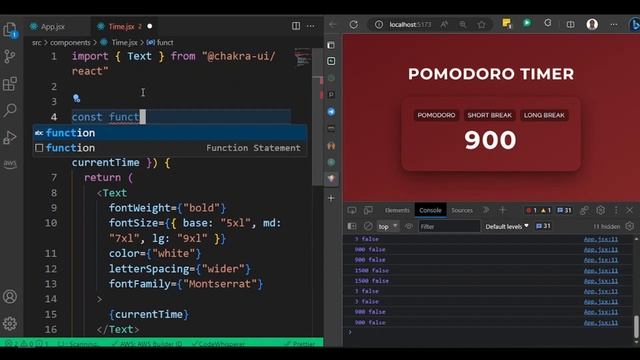Expand more DevTools tabs chevron
The width and height of the screenshot is (640, 360).
pyautogui.click(x=486, y=210)
